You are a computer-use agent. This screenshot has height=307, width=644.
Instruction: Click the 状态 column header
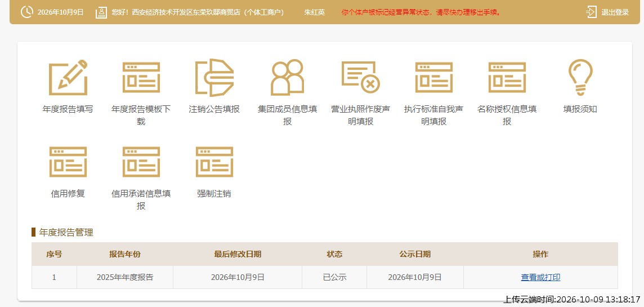(334, 254)
